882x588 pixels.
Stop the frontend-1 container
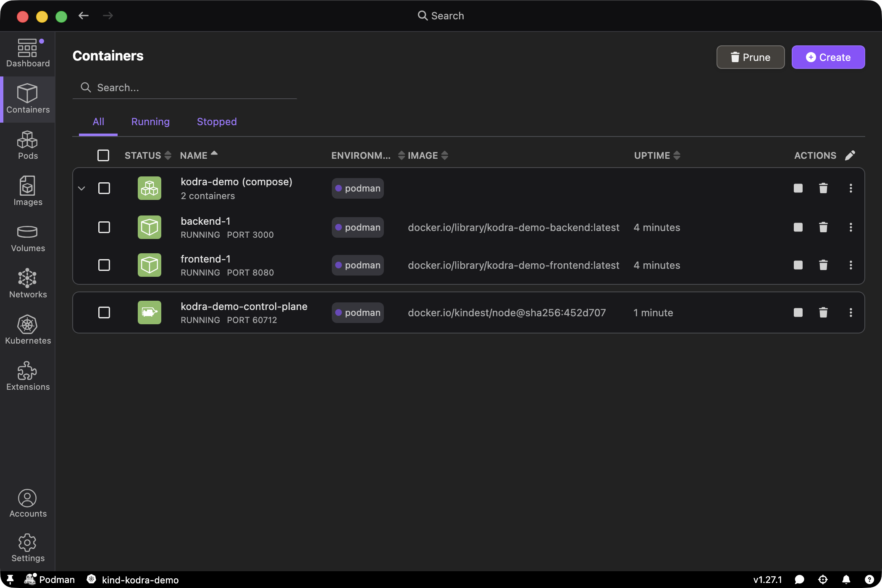(798, 265)
